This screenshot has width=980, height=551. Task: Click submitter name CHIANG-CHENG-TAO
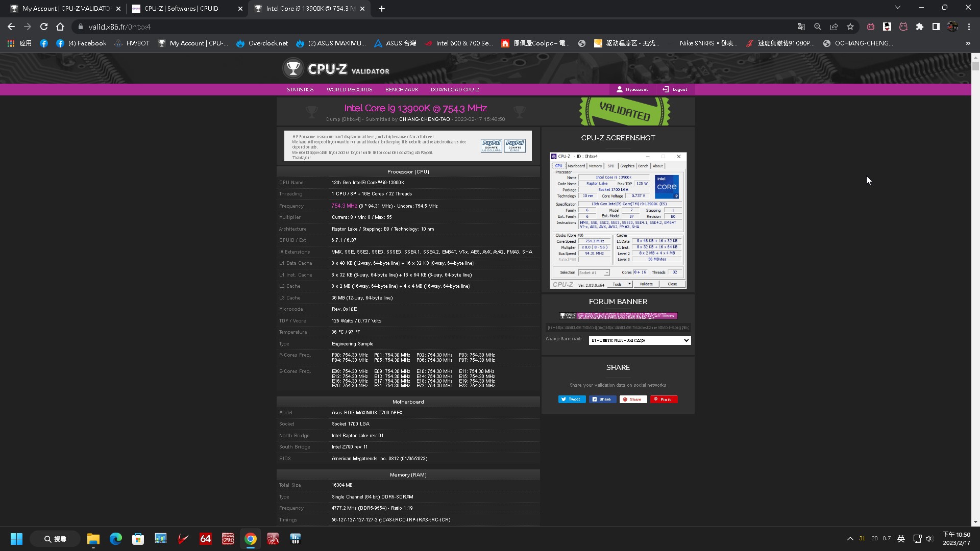pyautogui.click(x=425, y=119)
